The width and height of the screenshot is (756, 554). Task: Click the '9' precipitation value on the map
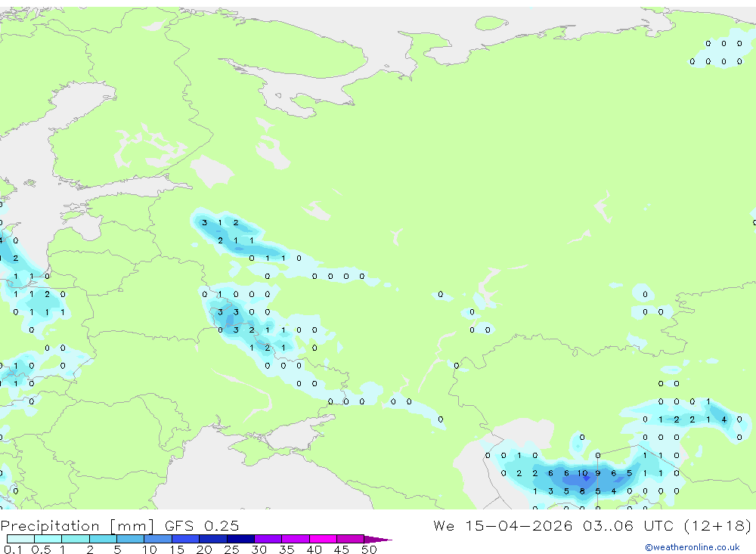(598, 473)
